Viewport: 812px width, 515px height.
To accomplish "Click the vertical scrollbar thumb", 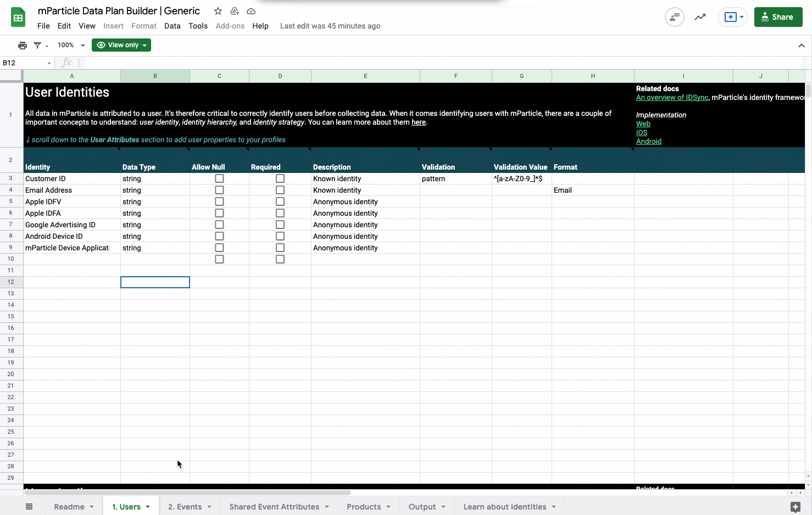I will [808, 91].
